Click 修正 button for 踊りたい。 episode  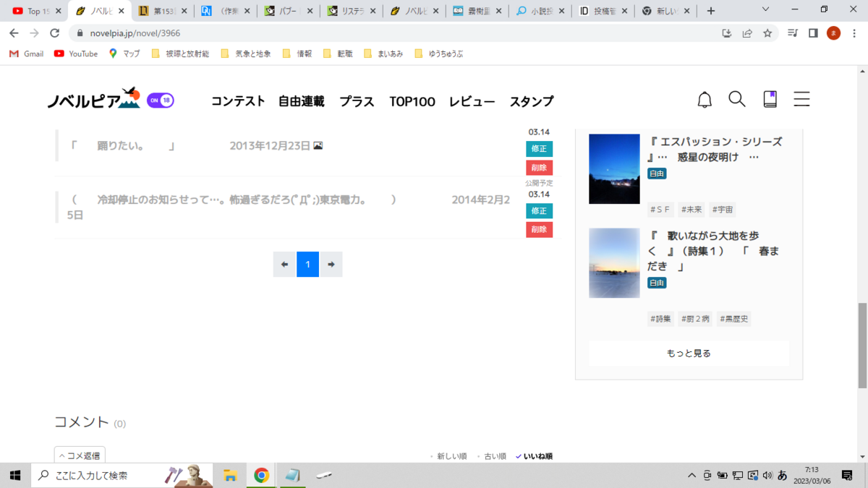tap(539, 148)
